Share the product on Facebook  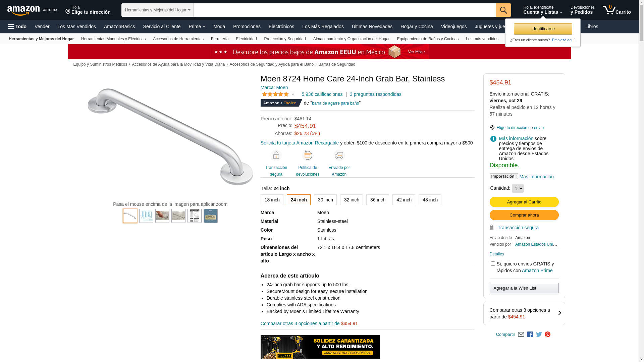click(530, 335)
